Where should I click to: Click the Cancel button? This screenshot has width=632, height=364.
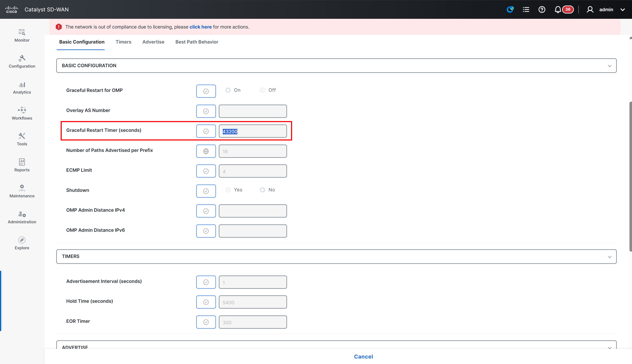coord(363,356)
